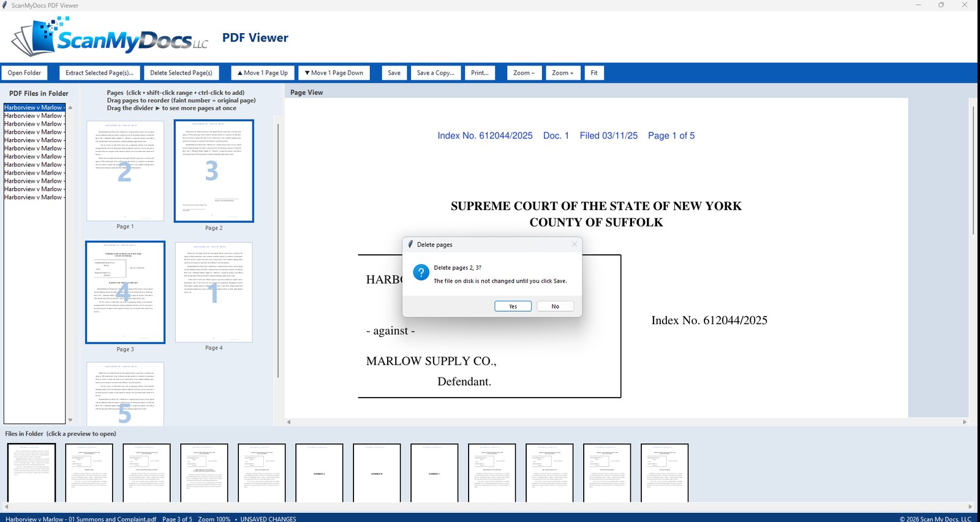This screenshot has height=522, width=980.
Task: Minimize the ScanMyDocs PDF Viewer window
Action: point(918,5)
